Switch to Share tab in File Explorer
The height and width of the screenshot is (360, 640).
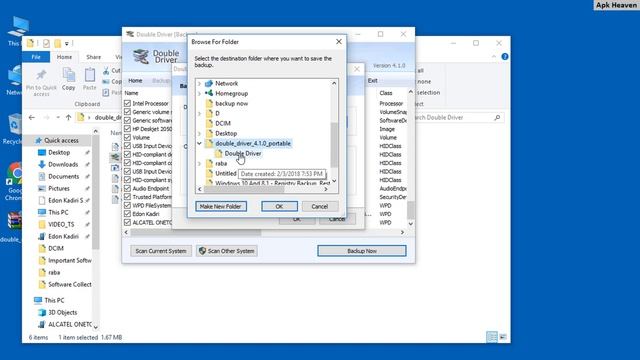pyautogui.click(x=93, y=57)
